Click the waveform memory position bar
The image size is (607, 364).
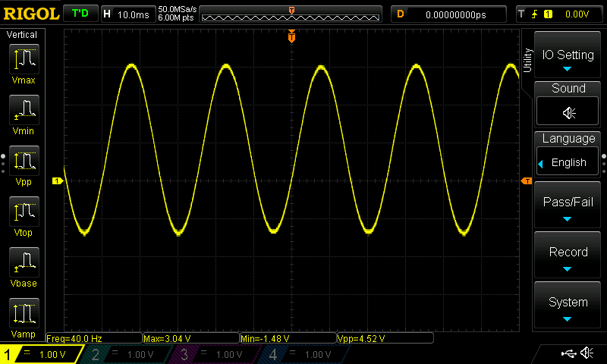coord(291,14)
